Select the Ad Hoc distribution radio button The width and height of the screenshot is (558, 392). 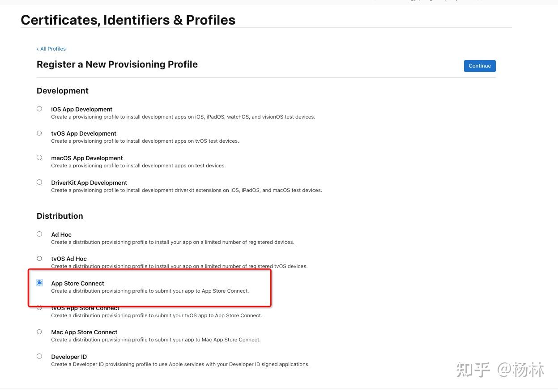point(39,234)
